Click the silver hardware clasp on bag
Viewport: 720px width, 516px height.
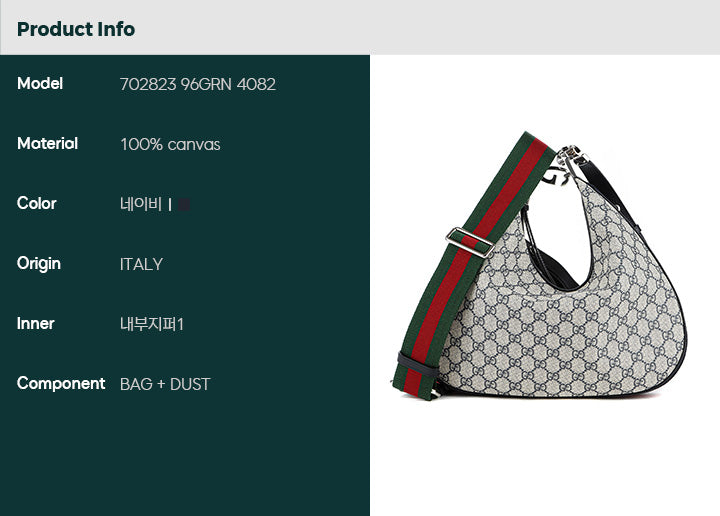pyautogui.click(x=567, y=166)
